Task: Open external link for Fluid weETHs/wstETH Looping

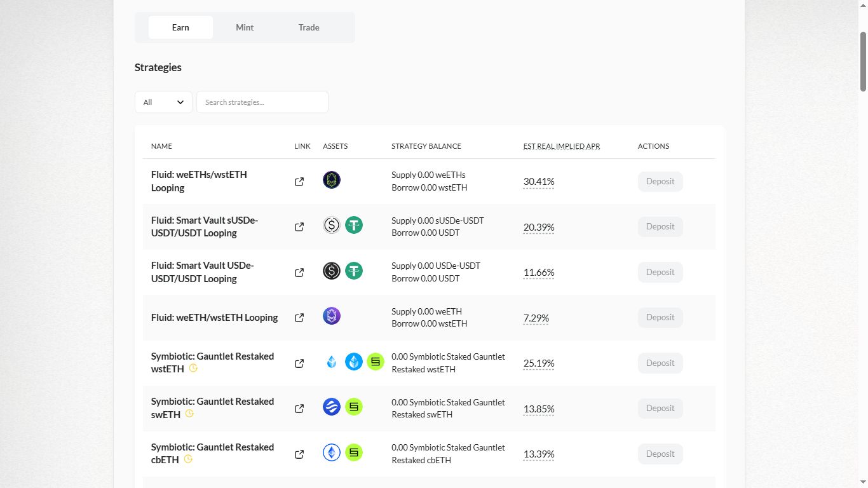Action: [x=299, y=182]
